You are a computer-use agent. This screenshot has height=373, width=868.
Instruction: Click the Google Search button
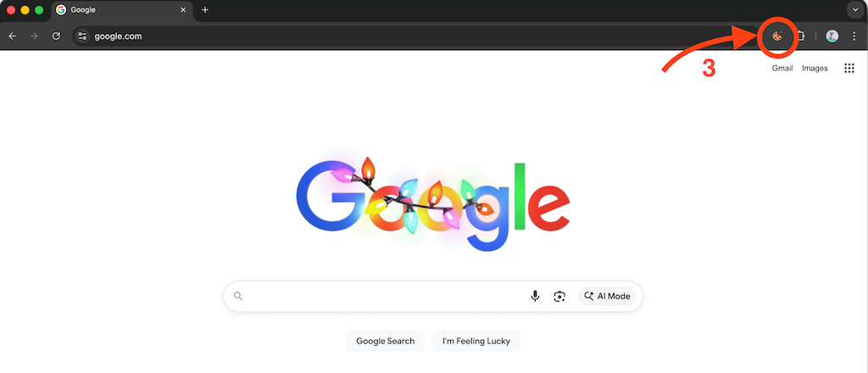click(386, 341)
